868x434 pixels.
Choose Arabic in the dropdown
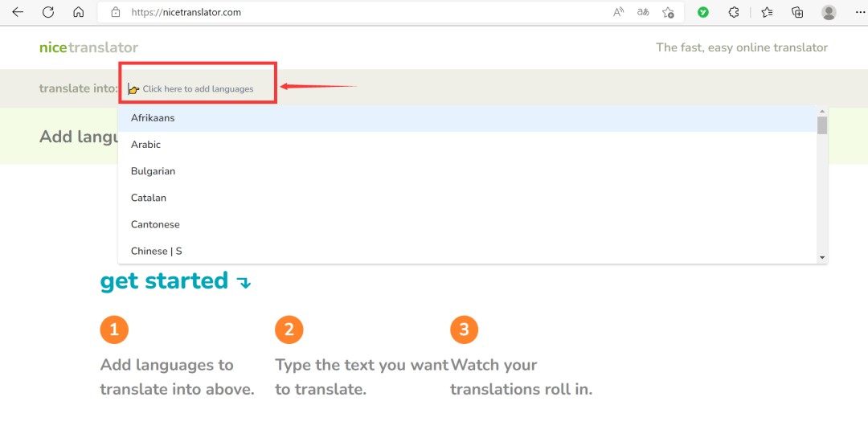pyautogui.click(x=146, y=145)
